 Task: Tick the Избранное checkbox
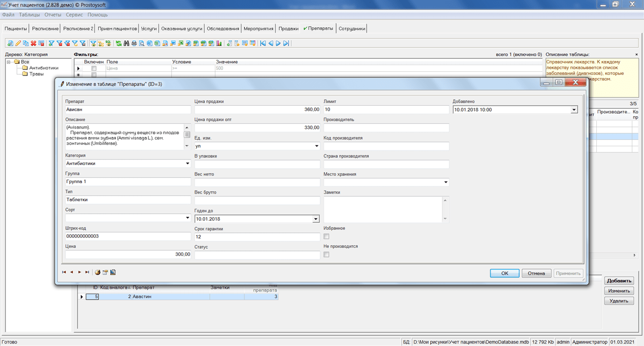[327, 236]
